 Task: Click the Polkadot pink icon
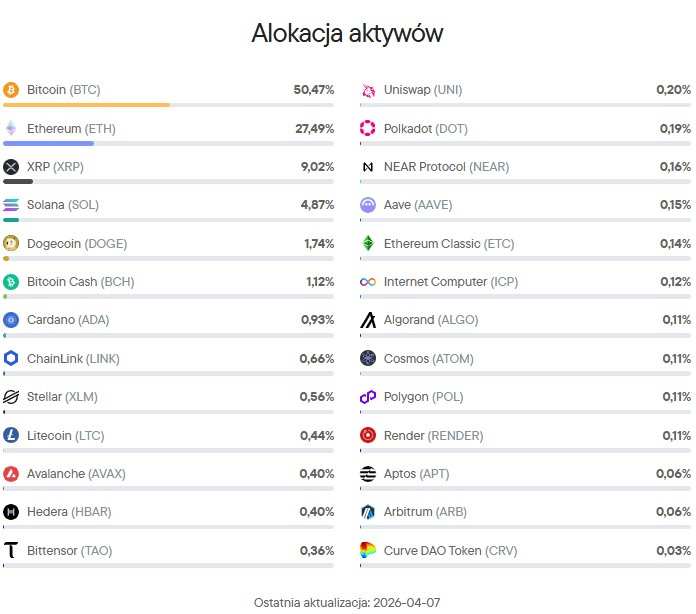[368, 129]
